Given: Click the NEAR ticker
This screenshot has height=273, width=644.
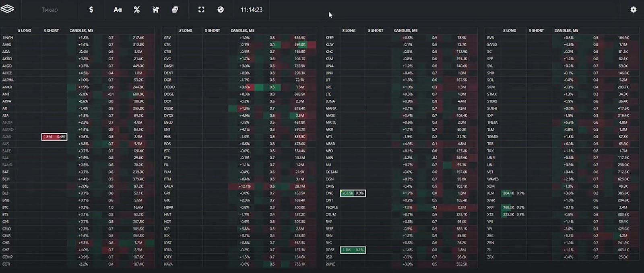Looking at the screenshot, I should click(x=330, y=144).
